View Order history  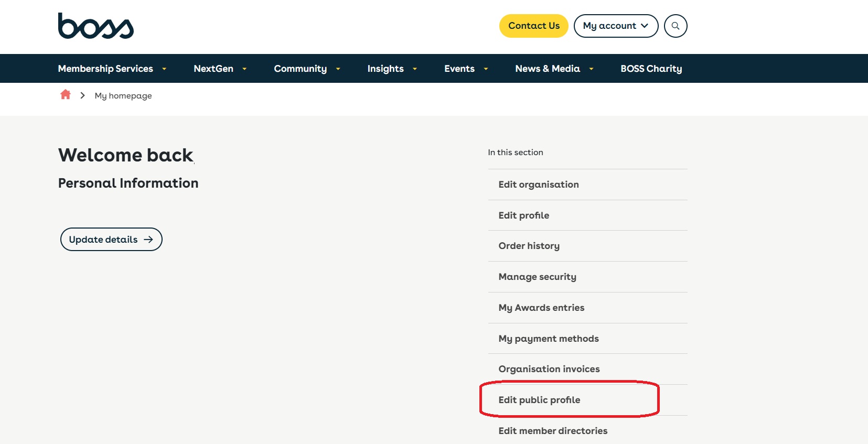pos(529,246)
